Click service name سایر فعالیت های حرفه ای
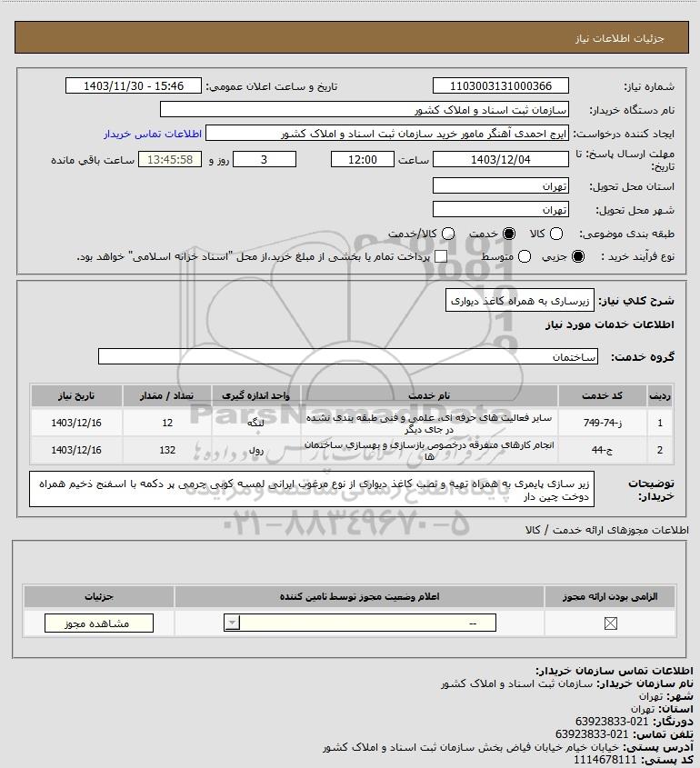700x768 pixels. tap(429, 424)
